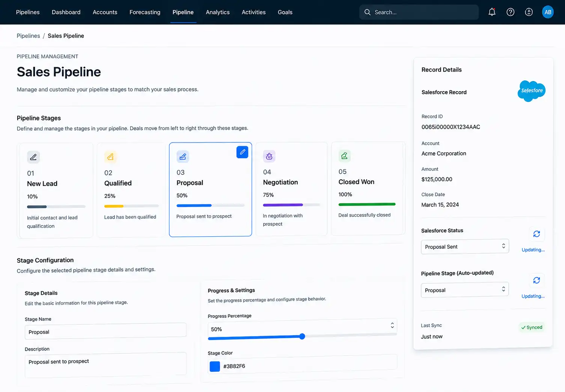565x392 pixels.
Task: Open the Accounts tab
Action: (x=105, y=12)
